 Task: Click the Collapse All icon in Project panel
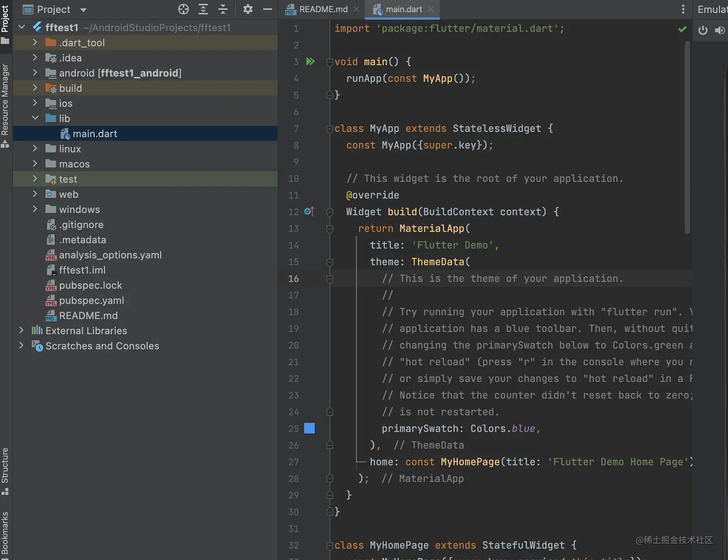pos(223,9)
